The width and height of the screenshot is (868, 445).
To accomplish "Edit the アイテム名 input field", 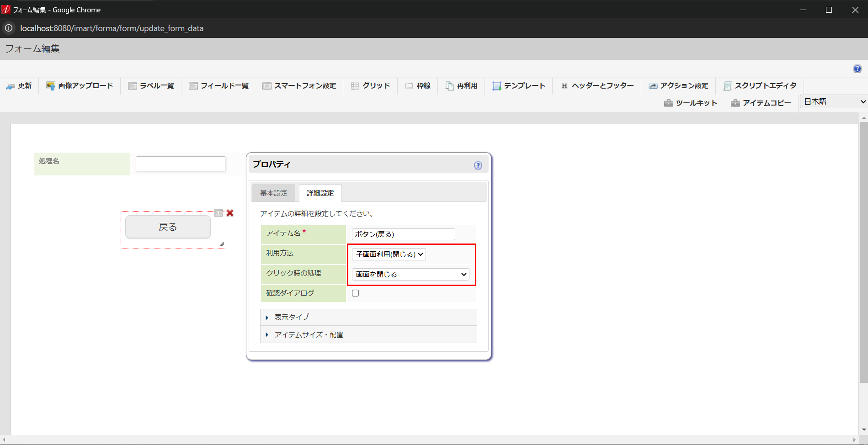I will (403, 234).
